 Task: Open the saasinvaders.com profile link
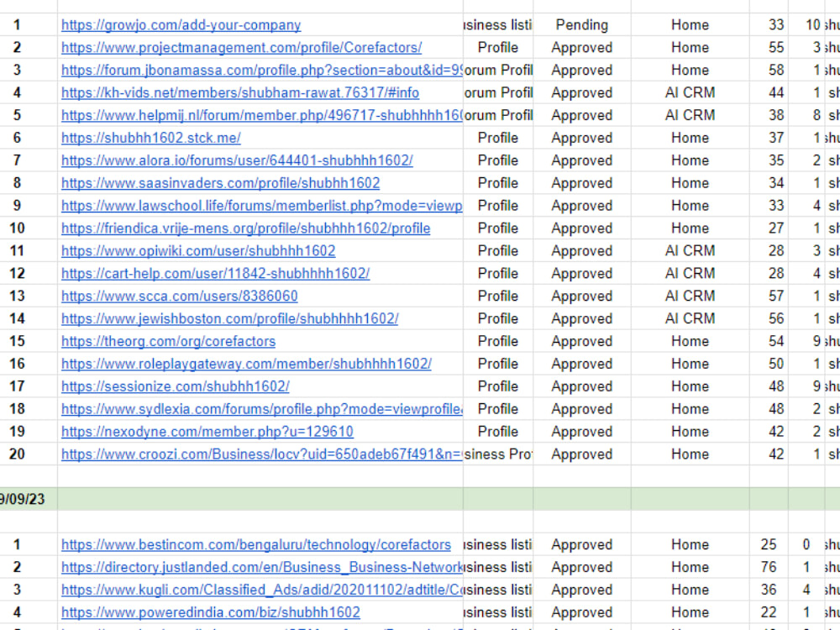[x=220, y=182]
